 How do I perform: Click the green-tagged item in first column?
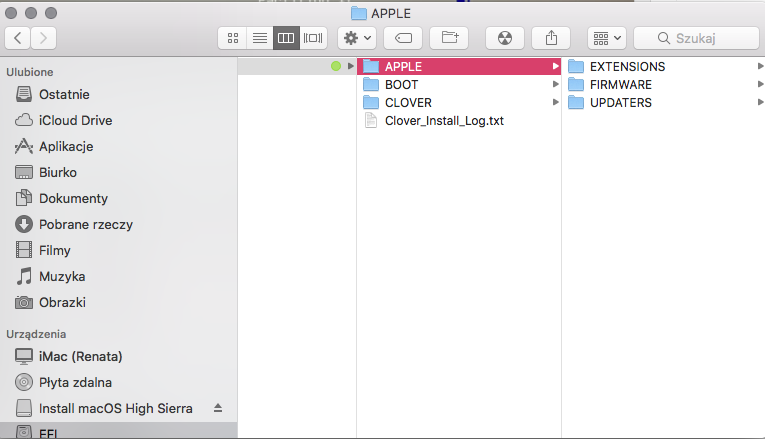pyautogui.click(x=297, y=66)
